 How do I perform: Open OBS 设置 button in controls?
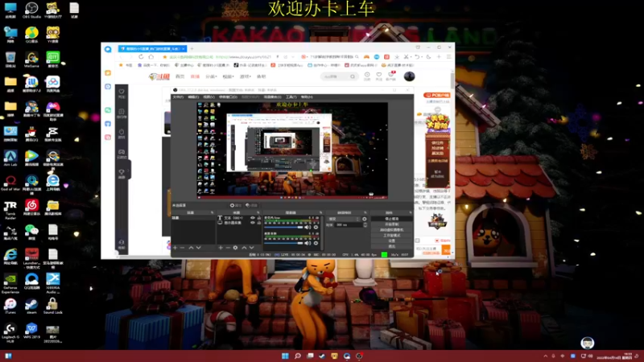[392, 241]
